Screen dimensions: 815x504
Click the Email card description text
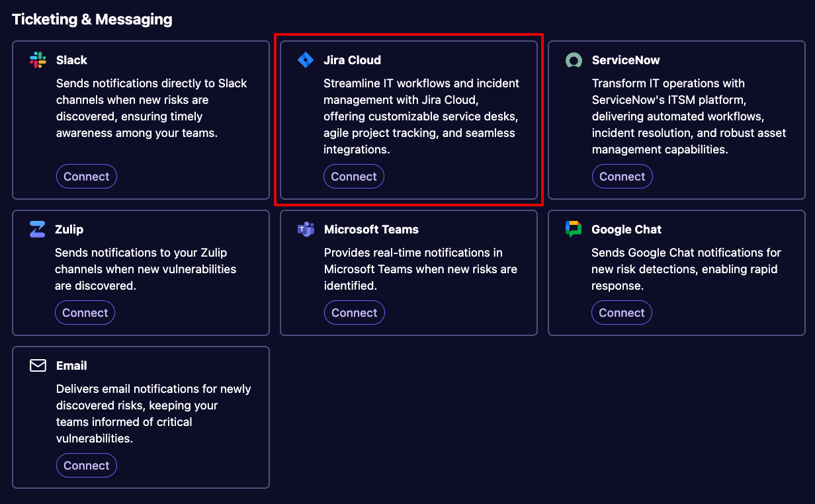(x=153, y=413)
